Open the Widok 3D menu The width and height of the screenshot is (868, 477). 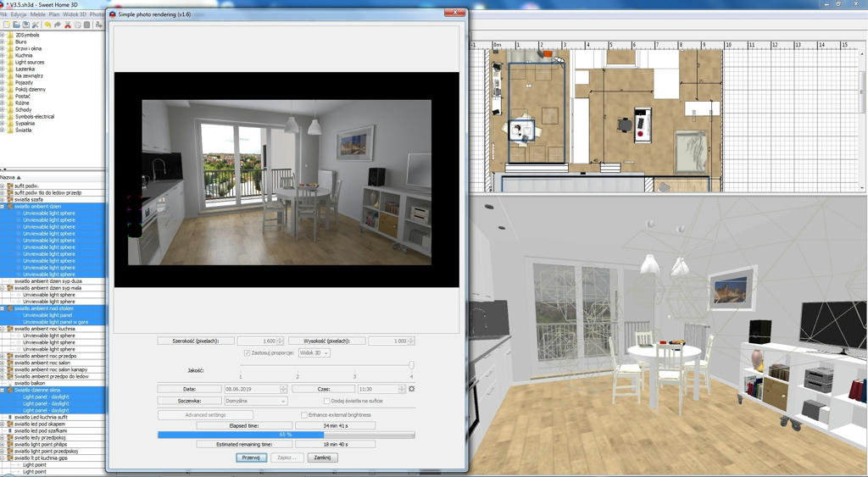[x=75, y=14]
